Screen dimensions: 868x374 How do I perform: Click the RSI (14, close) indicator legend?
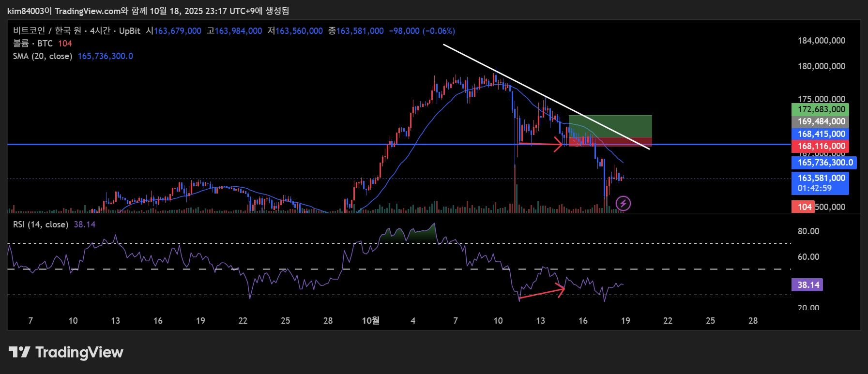point(40,224)
